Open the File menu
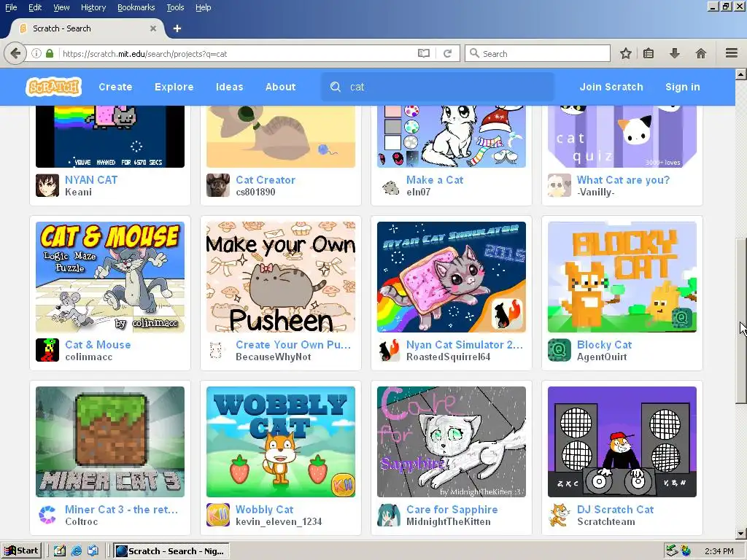The height and width of the screenshot is (560, 747). point(11,7)
